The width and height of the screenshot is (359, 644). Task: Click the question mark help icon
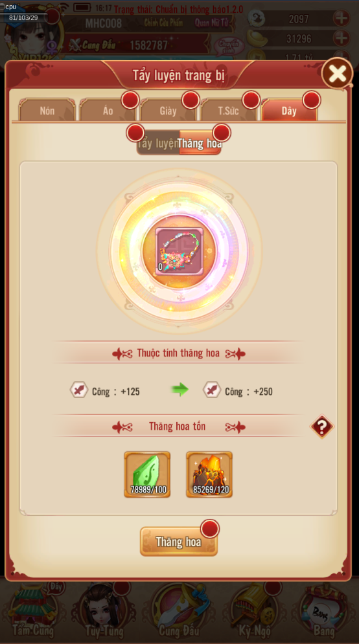(x=321, y=427)
